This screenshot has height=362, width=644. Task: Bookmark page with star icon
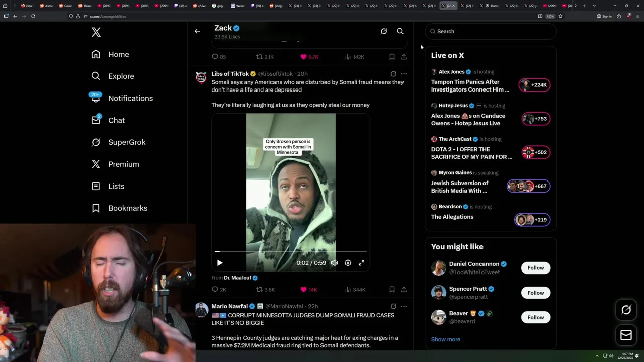(x=560, y=16)
